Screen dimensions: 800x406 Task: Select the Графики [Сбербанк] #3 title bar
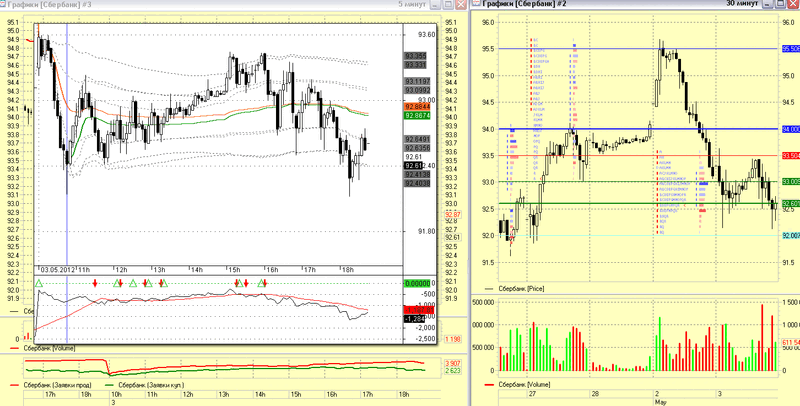click(x=234, y=4)
